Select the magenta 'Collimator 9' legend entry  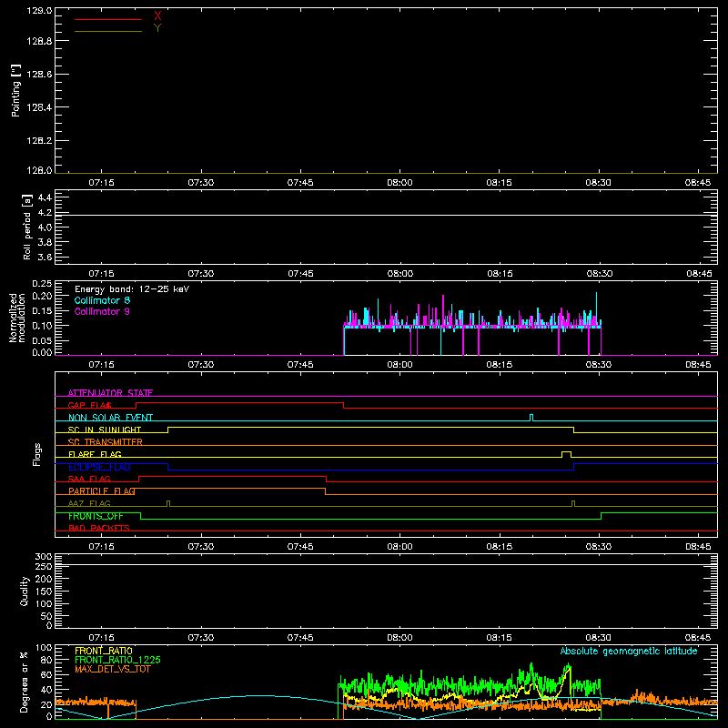(x=102, y=311)
